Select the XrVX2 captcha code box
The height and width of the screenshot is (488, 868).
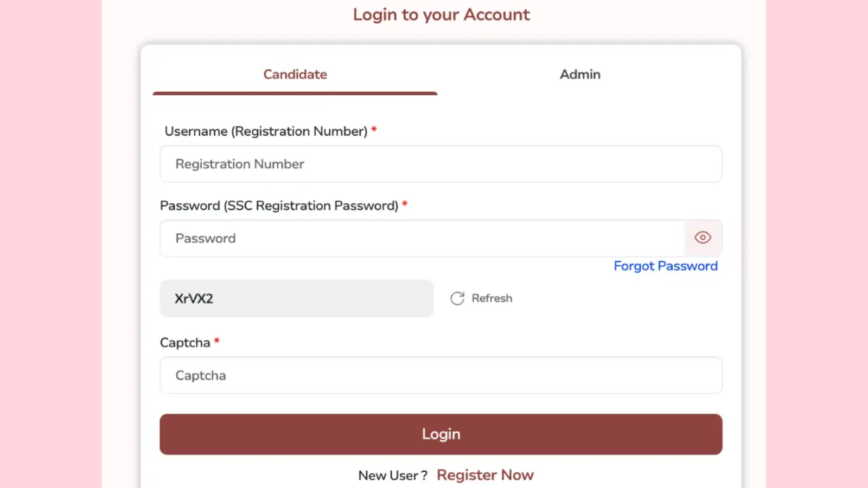(x=296, y=298)
